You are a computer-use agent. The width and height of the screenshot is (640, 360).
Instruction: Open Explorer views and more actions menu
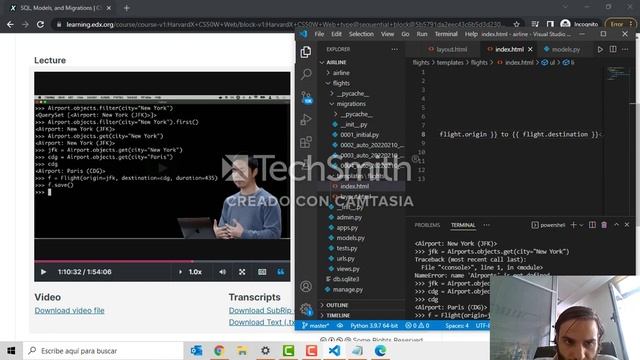(x=394, y=49)
